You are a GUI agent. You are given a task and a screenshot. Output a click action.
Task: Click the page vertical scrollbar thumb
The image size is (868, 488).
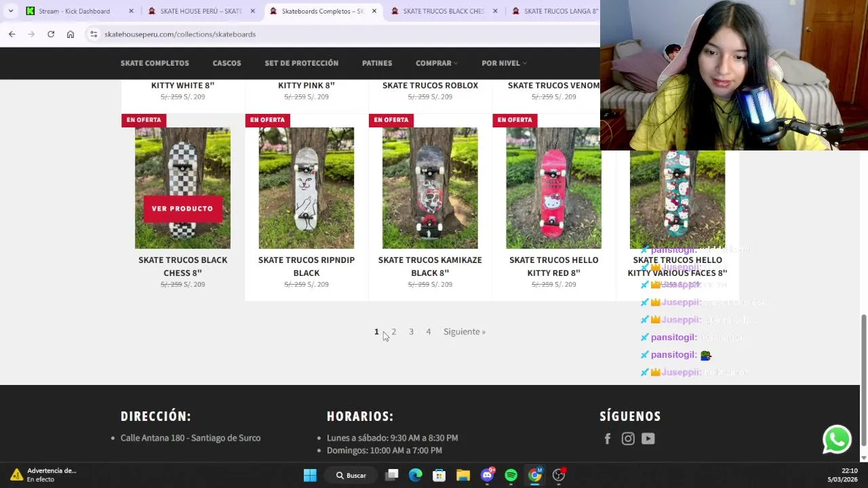pos(863,380)
